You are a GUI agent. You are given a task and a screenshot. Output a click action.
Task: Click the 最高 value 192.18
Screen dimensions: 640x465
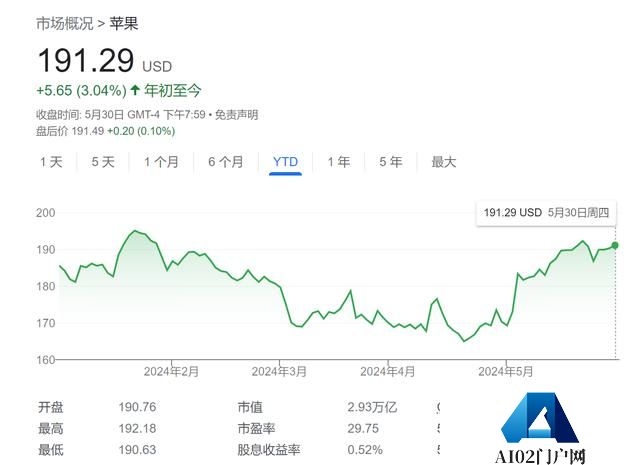click(137, 428)
